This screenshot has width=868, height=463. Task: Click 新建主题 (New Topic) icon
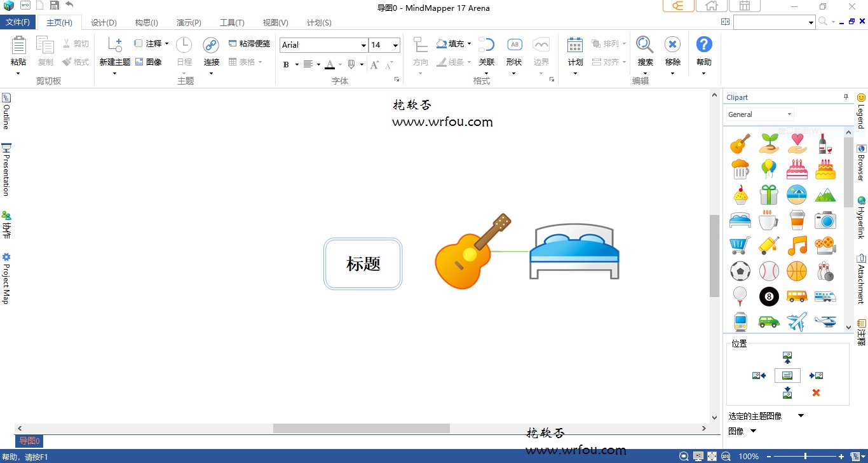(x=115, y=45)
